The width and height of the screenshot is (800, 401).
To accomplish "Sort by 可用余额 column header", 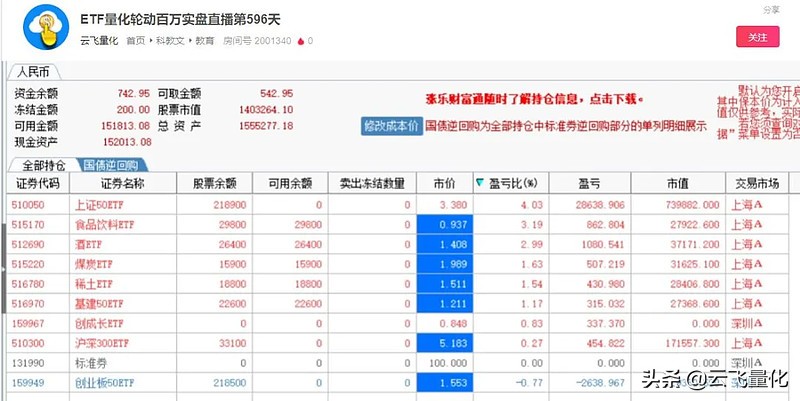I will [290, 183].
